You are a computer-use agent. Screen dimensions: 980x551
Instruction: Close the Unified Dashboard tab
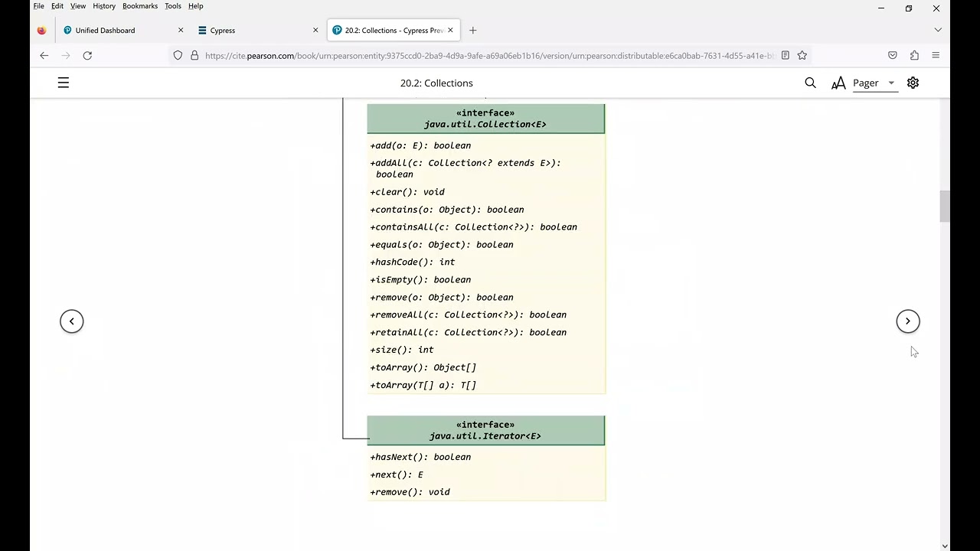(x=181, y=31)
